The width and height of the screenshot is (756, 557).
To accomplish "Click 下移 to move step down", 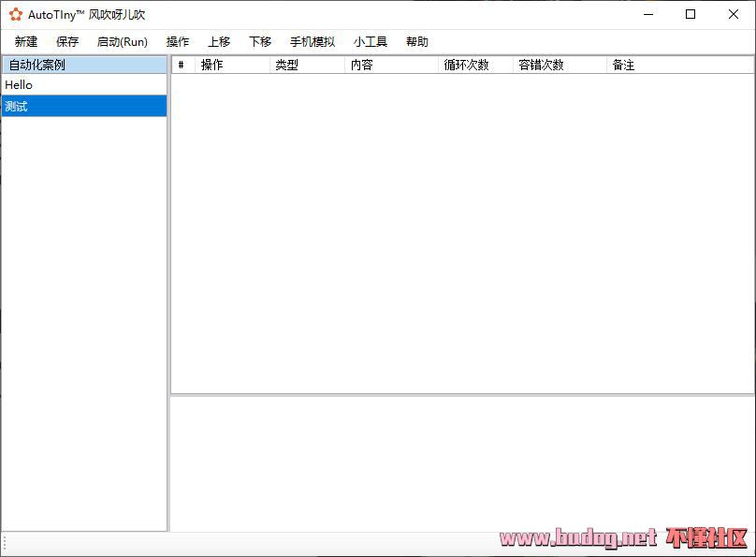I will (260, 42).
